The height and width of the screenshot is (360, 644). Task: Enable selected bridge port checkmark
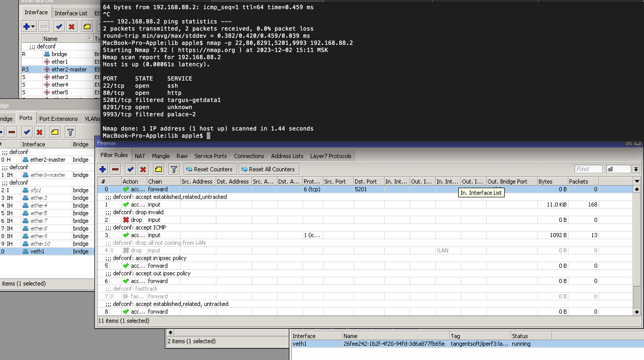[x=27, y=132]
